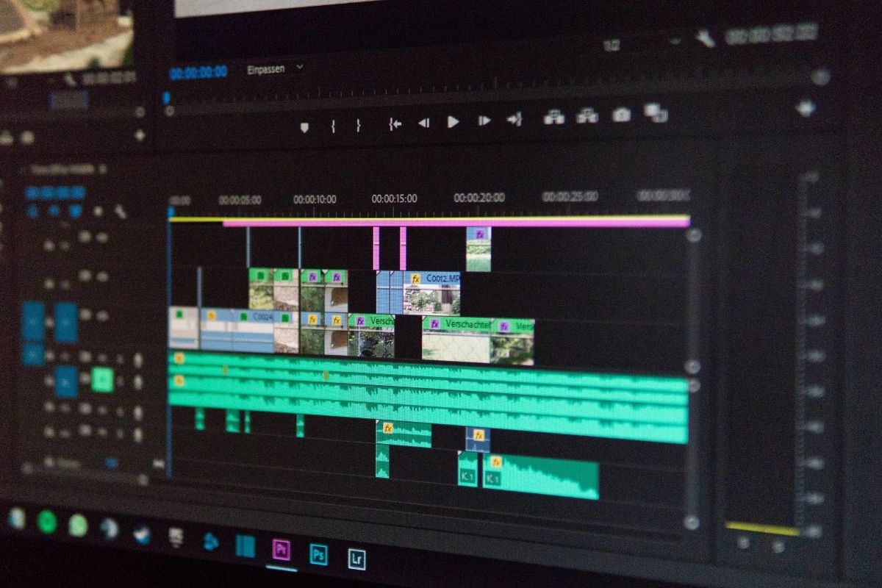The width and height of the screenshot is (882, 588).
Task: Click the Add Marker icon in the playback toolbar
Action: pyautogui.click(x=306, y=124)
